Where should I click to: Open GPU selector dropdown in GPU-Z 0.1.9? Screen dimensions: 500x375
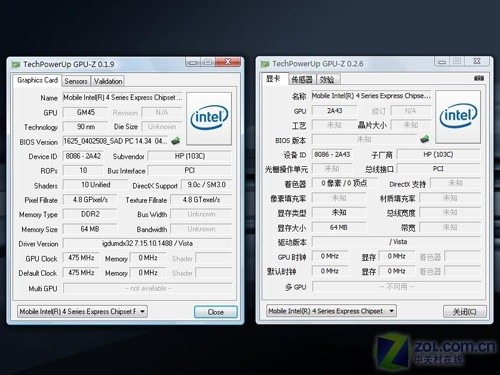[x=82, y=311]
